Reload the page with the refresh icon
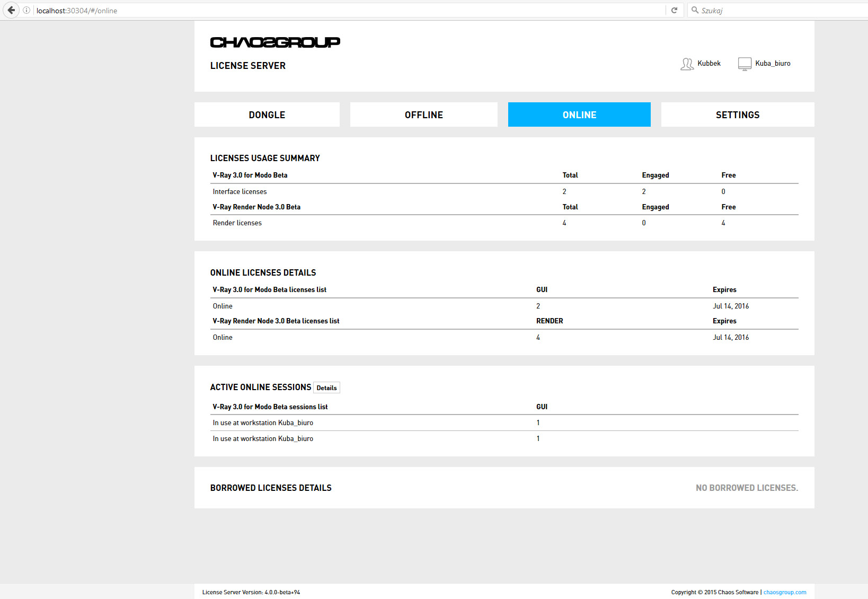This screenshot has height=599, width=868. [x=674, y=10]
